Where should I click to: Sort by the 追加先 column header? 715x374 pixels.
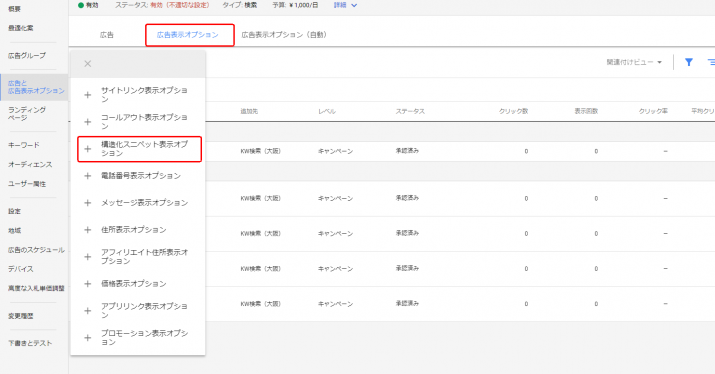click(x=249, y=111)
